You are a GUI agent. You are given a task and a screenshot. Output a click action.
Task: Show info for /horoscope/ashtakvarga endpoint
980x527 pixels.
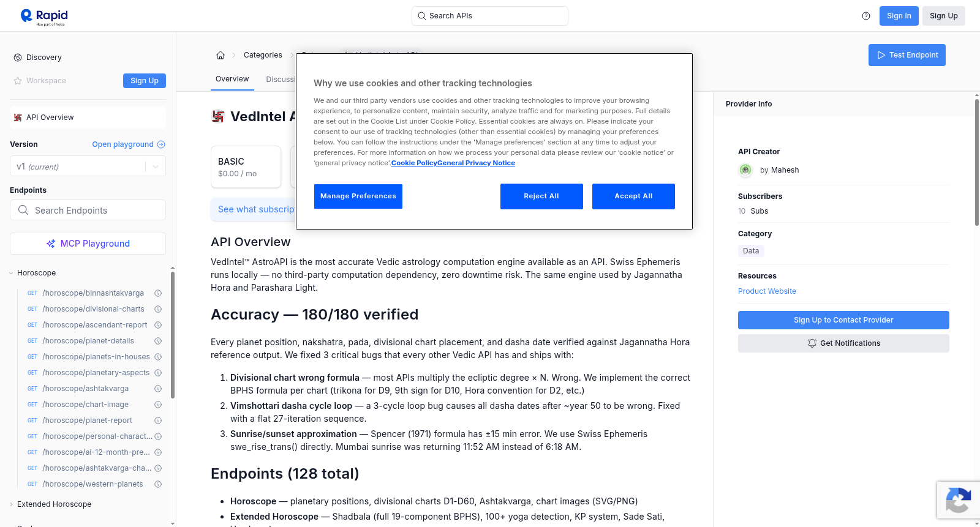coord(158,389)
